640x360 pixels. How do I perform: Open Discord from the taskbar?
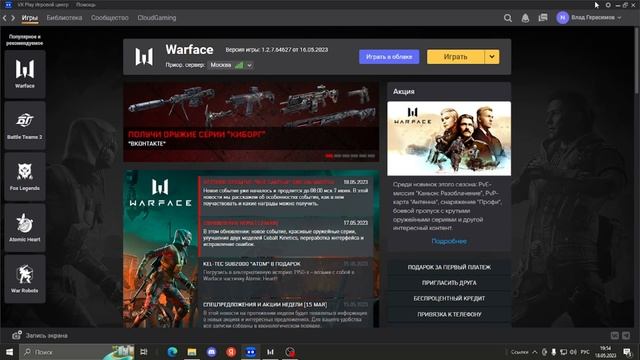pos(211,352)
